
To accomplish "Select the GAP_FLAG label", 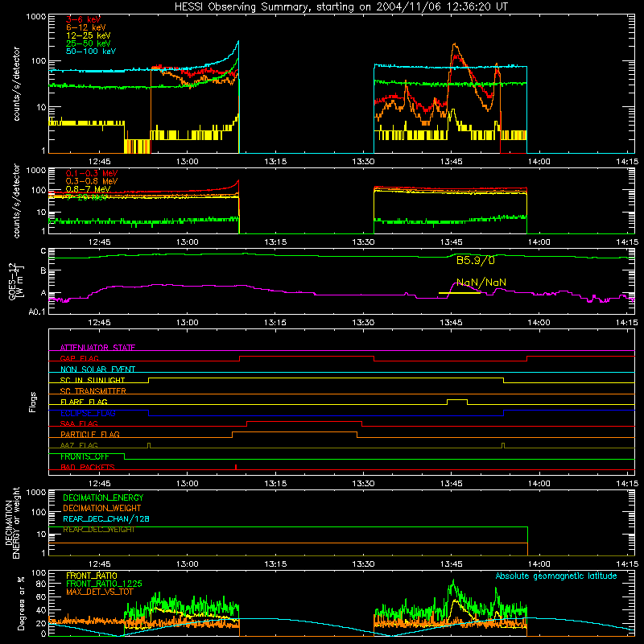I will point(79,358).
